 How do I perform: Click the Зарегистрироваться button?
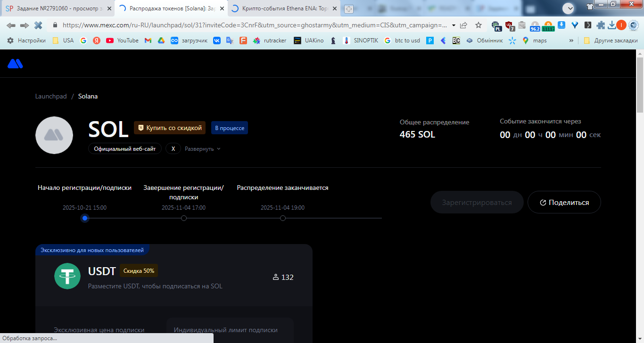click(477, 202)
